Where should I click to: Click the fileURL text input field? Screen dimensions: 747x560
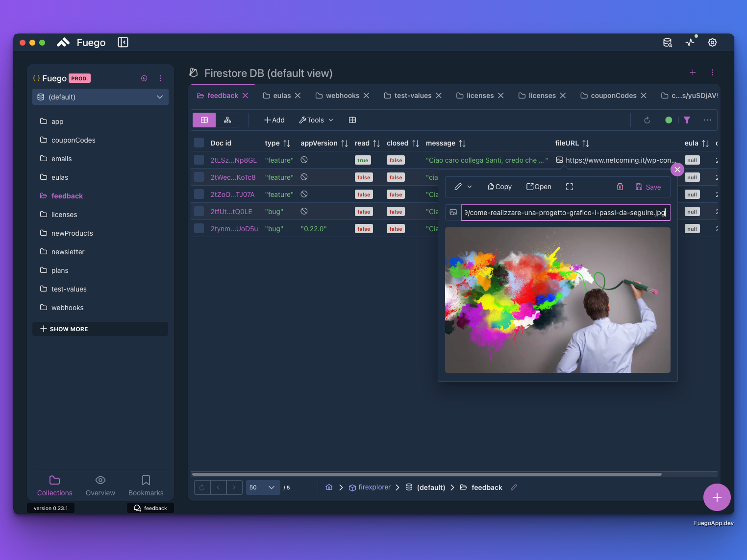(566, 213)
